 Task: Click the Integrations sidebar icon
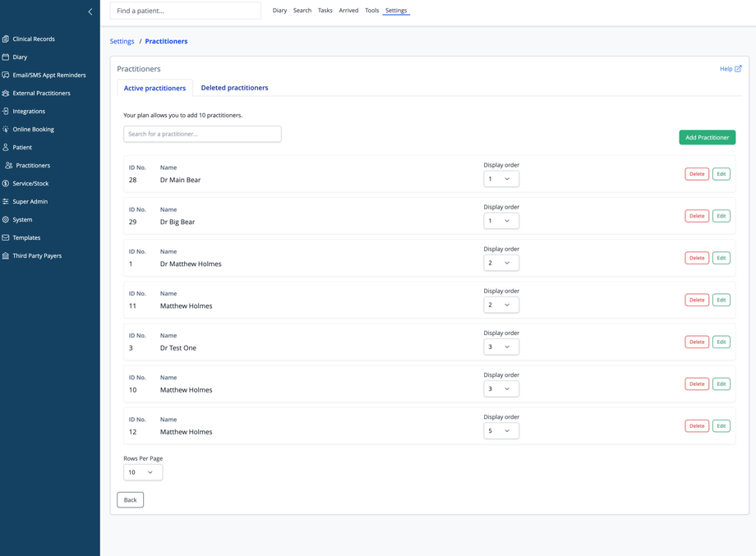tap(6, 111)
